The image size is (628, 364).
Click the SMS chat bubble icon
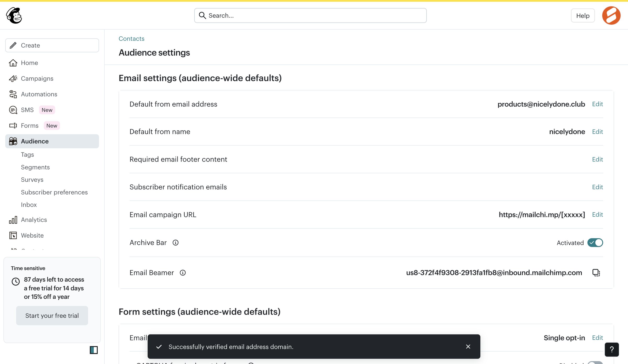13,110
